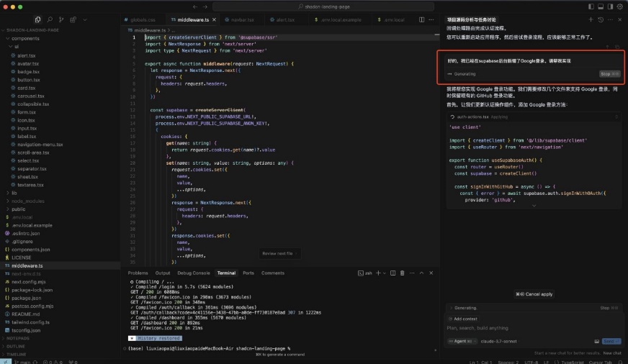Select claude-3.7-sonnet model picker
The image size is (628, 364).
[x=498, y=341]
